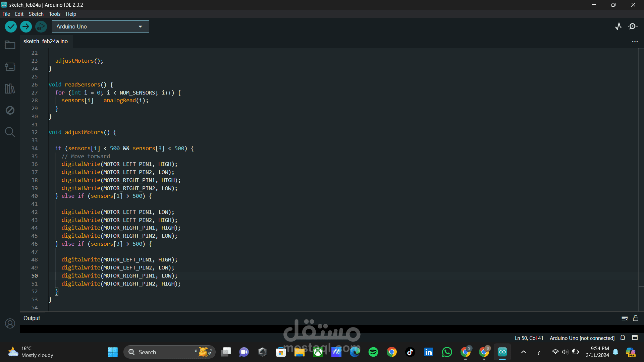
Task: Start the debugger from the toolbar
Action: coord(41,26)
